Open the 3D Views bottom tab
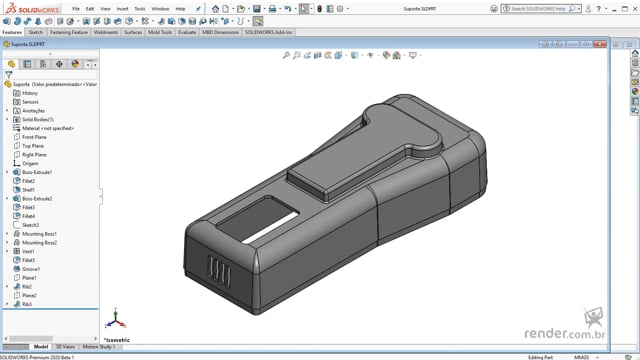The image size is (640, 360). click(65, 347)
